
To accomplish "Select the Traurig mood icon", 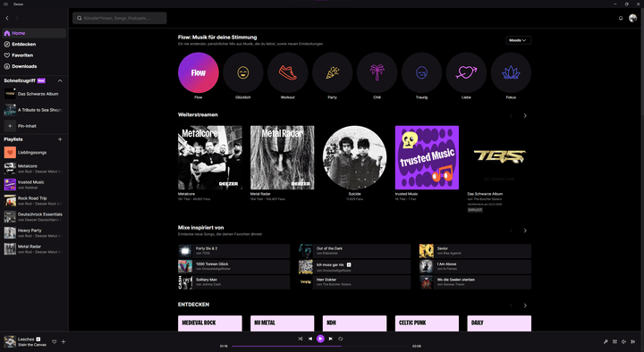I will click(421, 72).
